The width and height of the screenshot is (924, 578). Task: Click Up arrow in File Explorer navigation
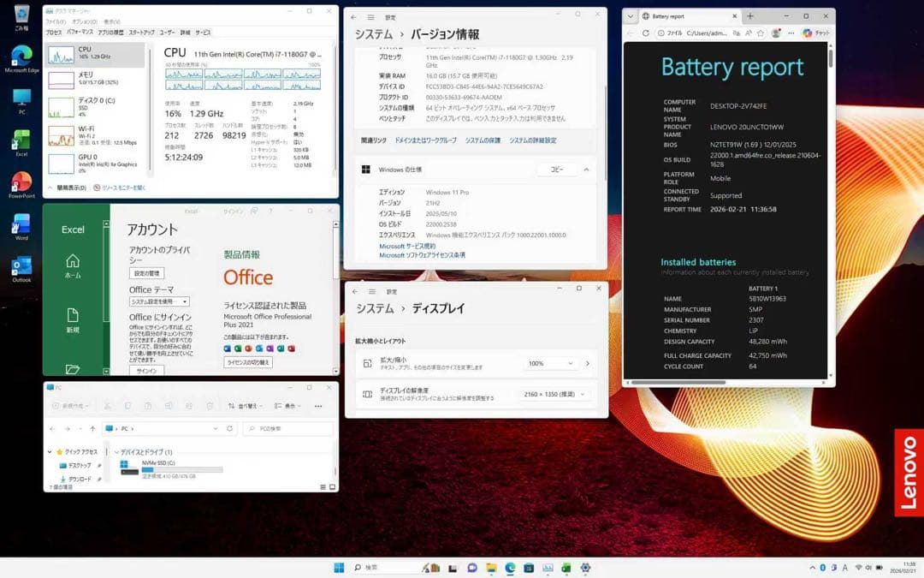pos(92,429)
